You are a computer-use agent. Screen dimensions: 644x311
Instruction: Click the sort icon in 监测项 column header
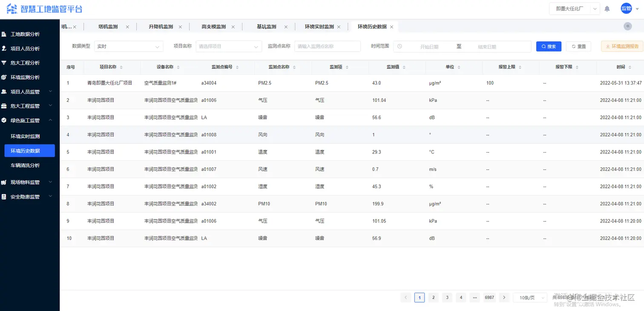pyautogui.click(x=347, y=67)
